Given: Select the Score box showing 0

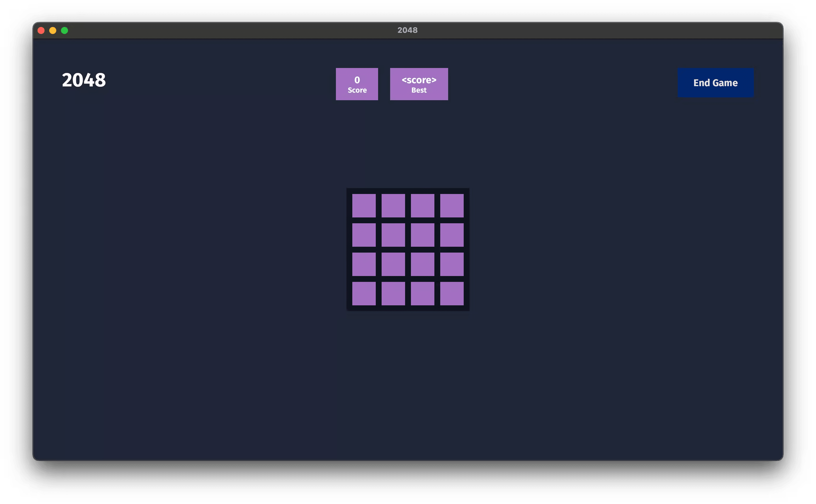Looking at the screenshot, I should coord(357,84).
